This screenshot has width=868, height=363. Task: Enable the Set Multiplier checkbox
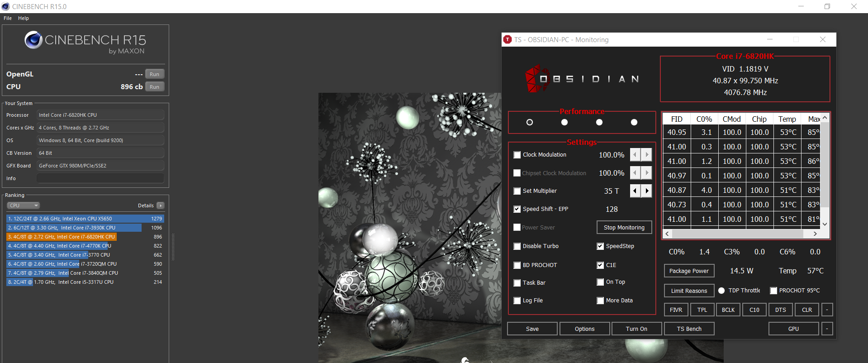(x=517, y=191)
